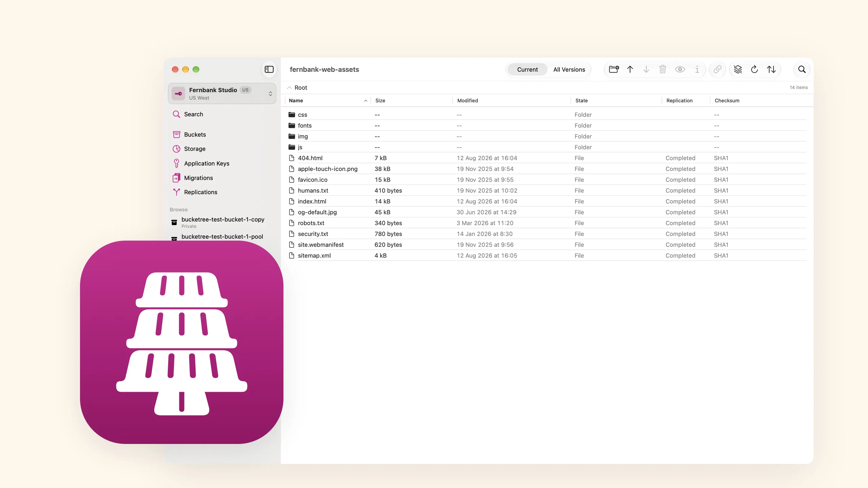Open Application Keys in the sidebar

[222, 163]
